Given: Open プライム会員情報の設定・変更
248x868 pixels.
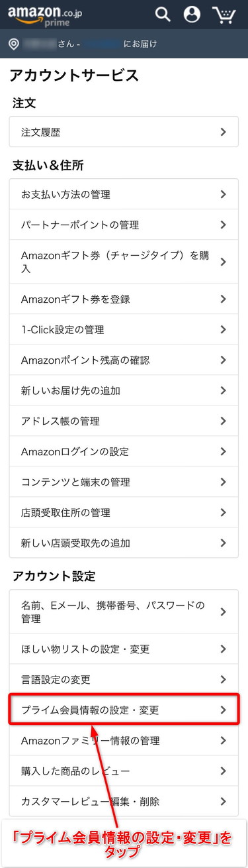Looking at the screenshot, I should tap(124, 710).
